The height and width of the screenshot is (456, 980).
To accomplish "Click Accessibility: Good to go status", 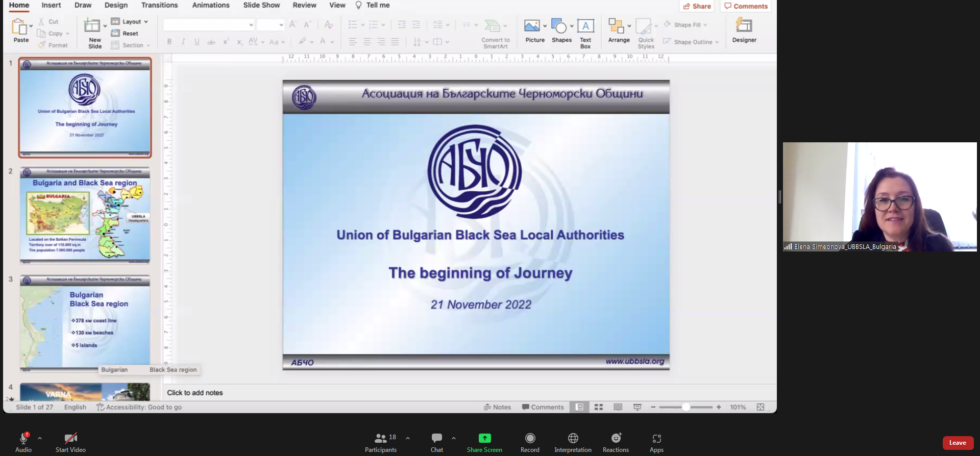I will pyautogui.click(x=139, y=407).
